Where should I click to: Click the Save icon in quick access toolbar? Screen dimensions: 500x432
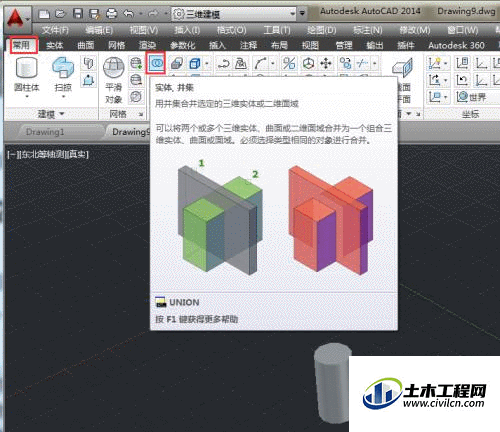pos(78,14)
